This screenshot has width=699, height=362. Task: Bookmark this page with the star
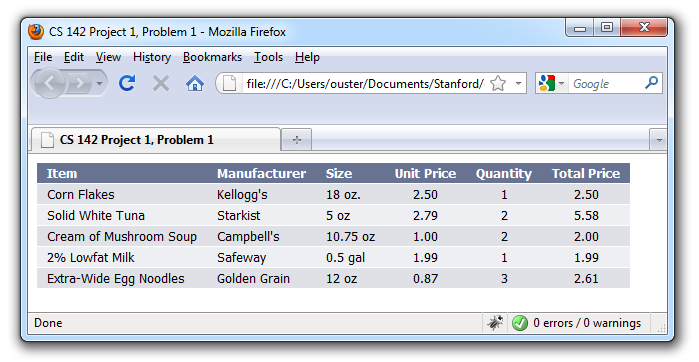click(x=498, y=83)
